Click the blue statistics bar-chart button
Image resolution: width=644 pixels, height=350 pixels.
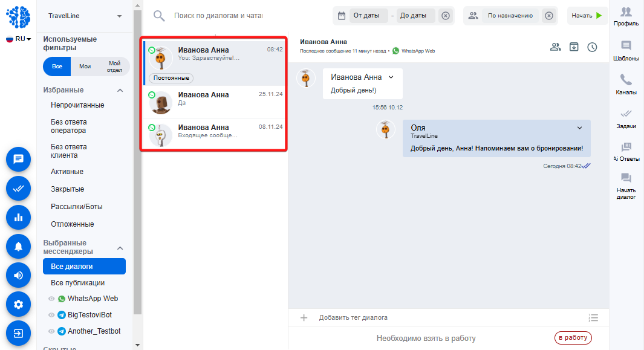click(19, 217)
